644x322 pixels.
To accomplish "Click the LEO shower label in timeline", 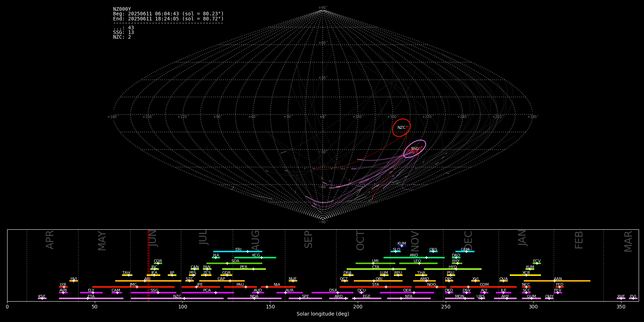I will (417, 261).
